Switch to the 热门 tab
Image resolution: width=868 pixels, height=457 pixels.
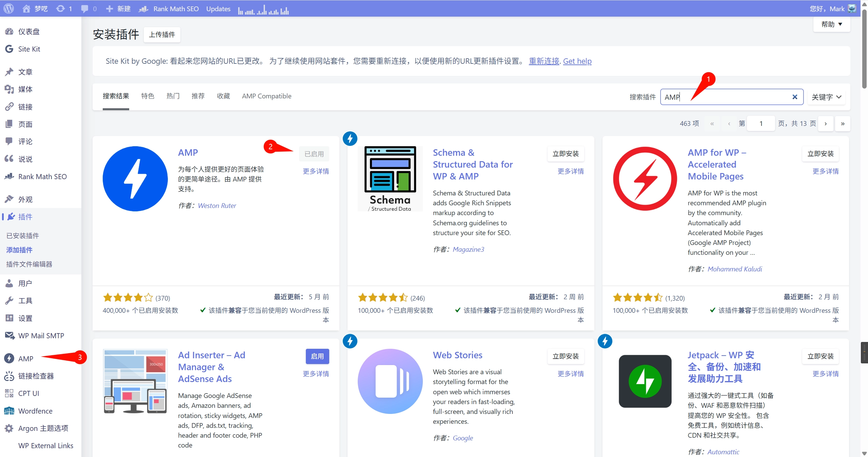point(173,96)
